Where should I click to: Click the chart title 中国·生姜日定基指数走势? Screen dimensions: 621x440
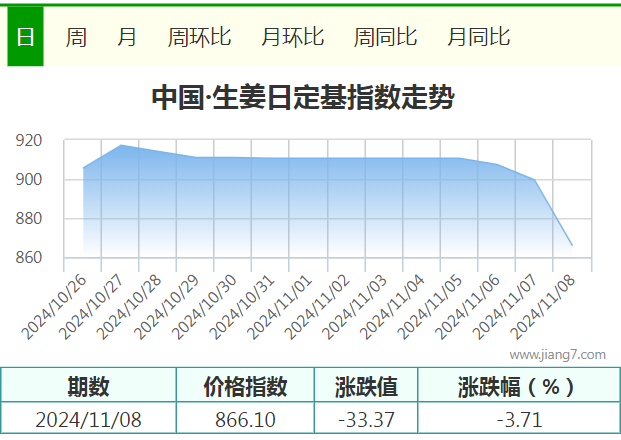[x=303, y=97]
